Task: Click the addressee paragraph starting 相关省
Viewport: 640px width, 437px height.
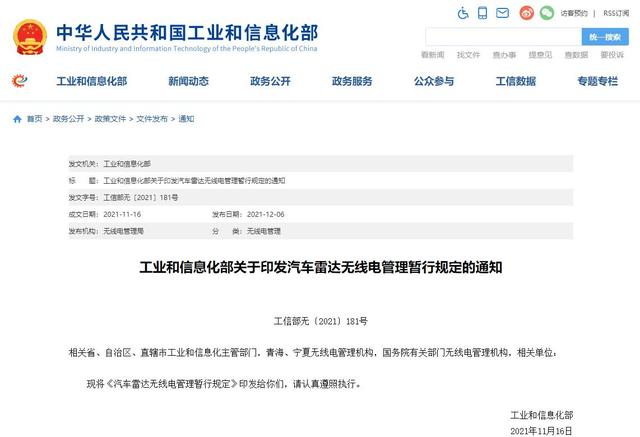Action: tap(313, 353)
